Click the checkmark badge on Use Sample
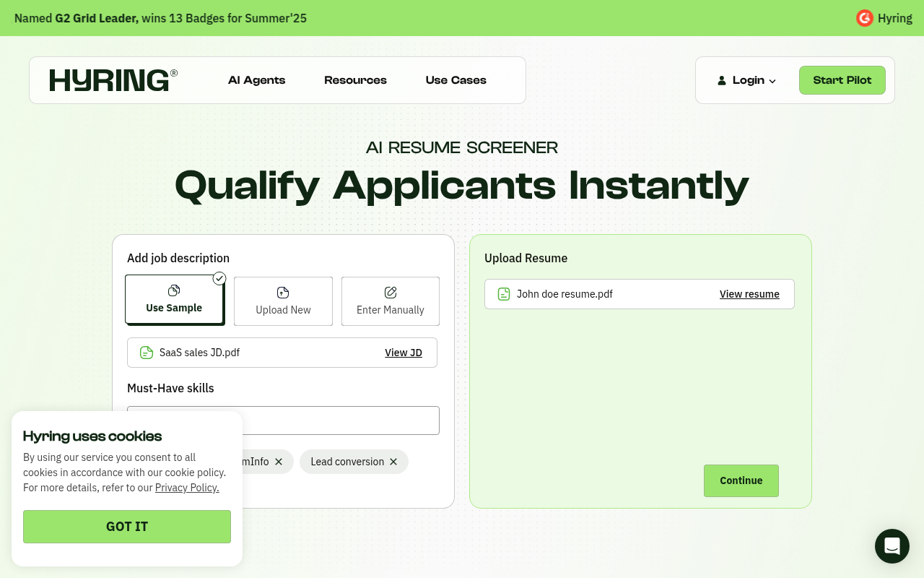This screenshot has width=924, height=578. 219,278
